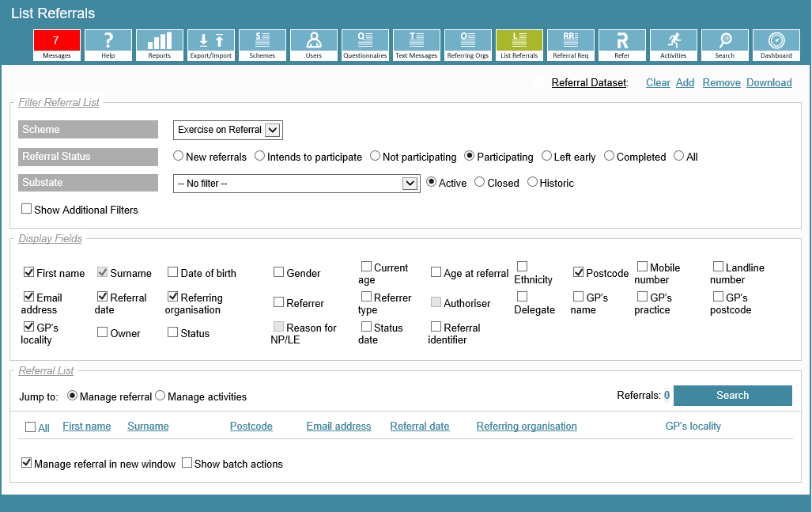812x512 pixels.
Task: Click the Add dataset link
Action: pos(685,83)
